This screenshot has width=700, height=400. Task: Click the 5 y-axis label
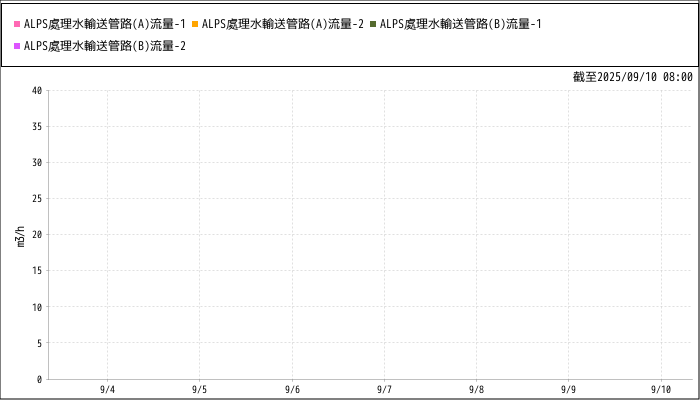(40, 343)
